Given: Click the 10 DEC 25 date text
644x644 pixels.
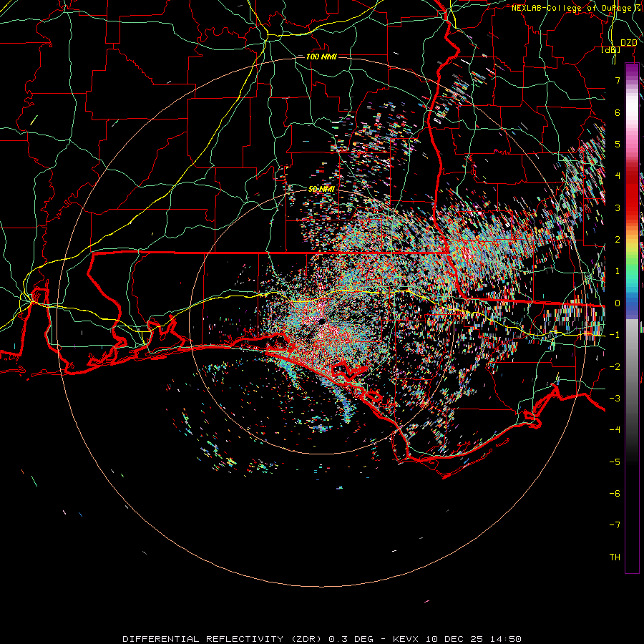Looking at the screenshot, I should (456, 639).
